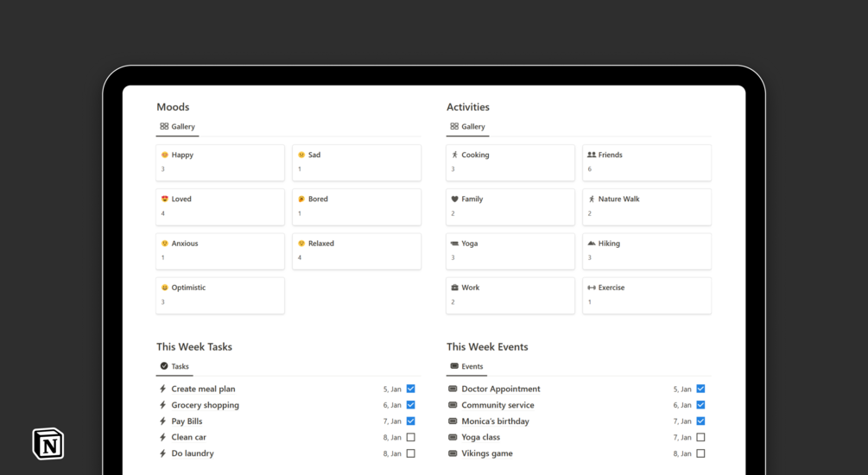Click event icon beside Doctor Appointment
This screenshot has width=868, height=475.
pyautogui.click(x=453, y=389)
